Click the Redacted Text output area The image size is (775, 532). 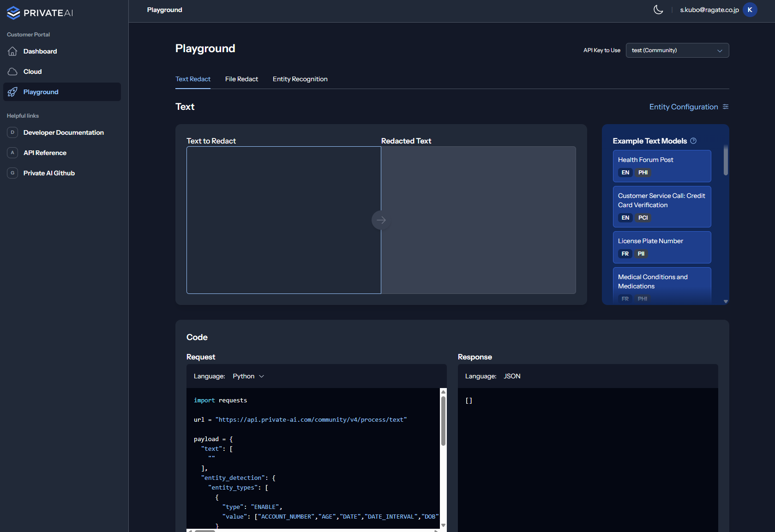click(478, 220)
